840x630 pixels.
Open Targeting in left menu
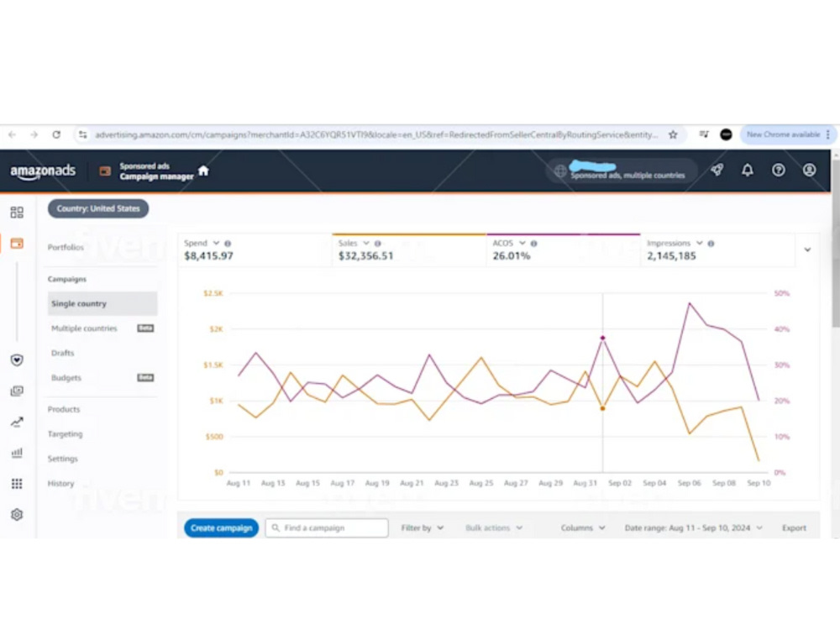[65, 434]
